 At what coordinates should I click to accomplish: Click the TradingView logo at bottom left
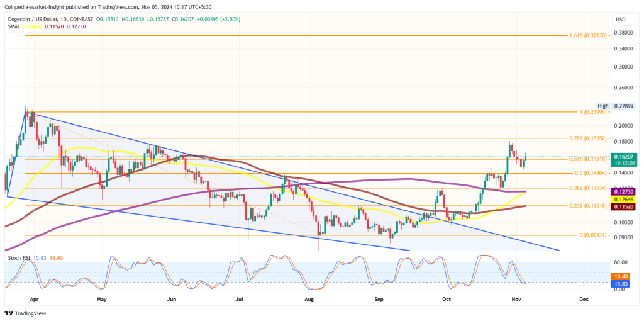point(25,313)
